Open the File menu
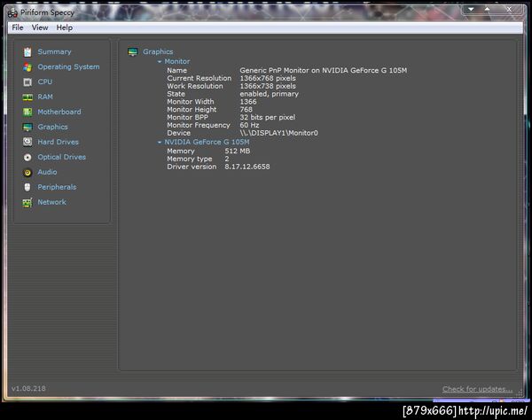The image size is (532, 420). (18, 27)
